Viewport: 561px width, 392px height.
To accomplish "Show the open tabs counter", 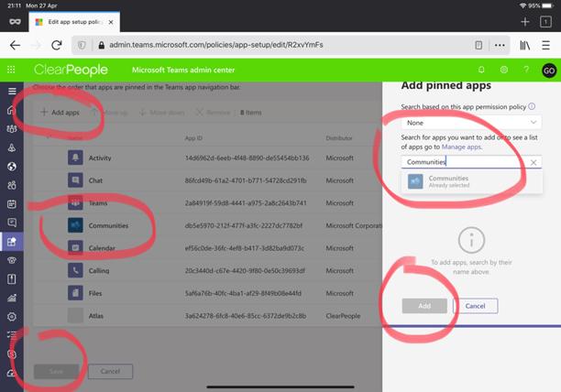I will coord(545,22).
